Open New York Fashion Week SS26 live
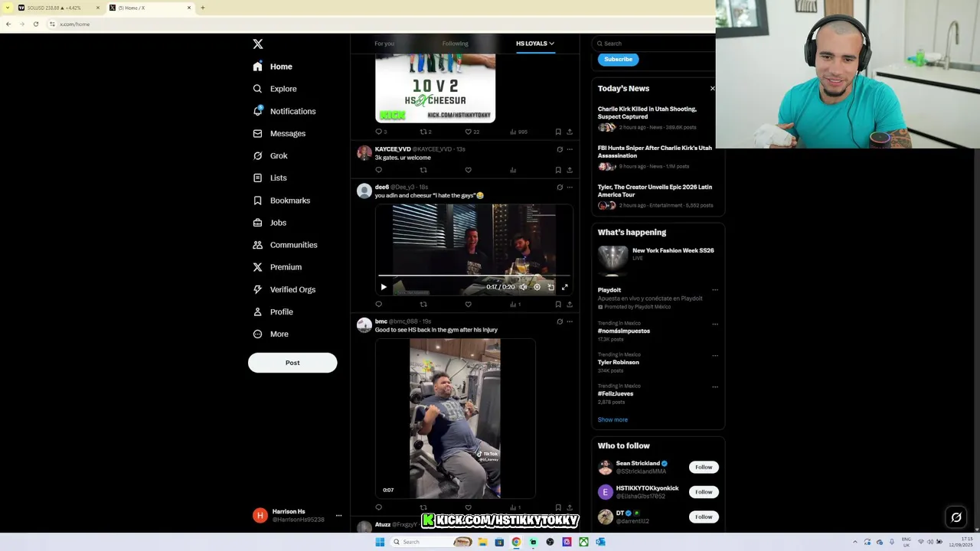This screenshot has height=551, width=980. click(673, 250)
